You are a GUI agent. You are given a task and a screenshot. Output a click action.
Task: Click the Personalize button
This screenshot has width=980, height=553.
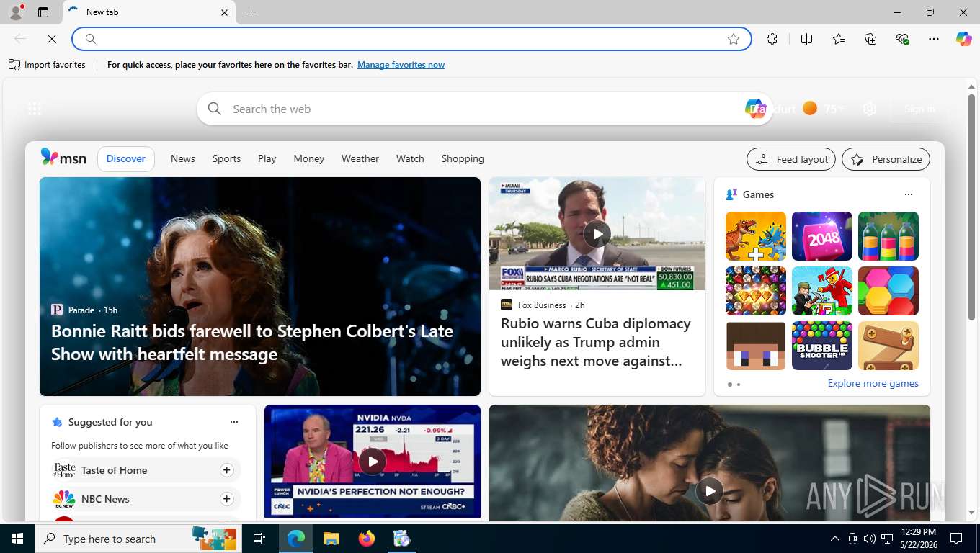[x=886, y=159]
